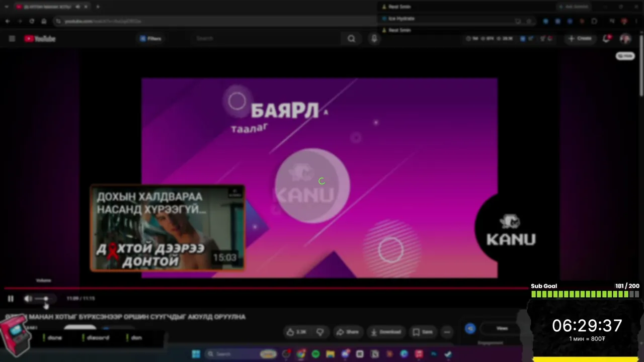The width and height of the screenshot is (644, 362).
Task: Open File Explorer from the taskbar
Action: point(330,354)
